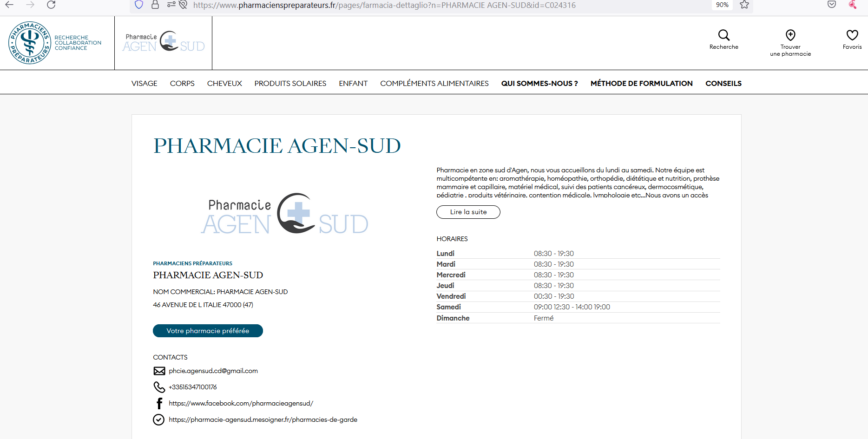The height and width of the screenshot is (439, 868).
Task: Open MÉTHODE DE FORMULATION page
Action: click(642, 84)
